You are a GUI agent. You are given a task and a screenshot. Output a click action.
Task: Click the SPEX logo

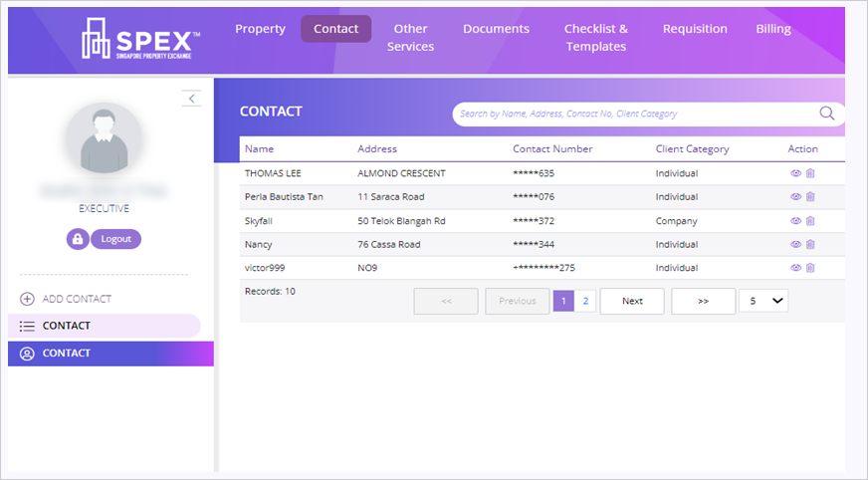click(x=140, y=38)
